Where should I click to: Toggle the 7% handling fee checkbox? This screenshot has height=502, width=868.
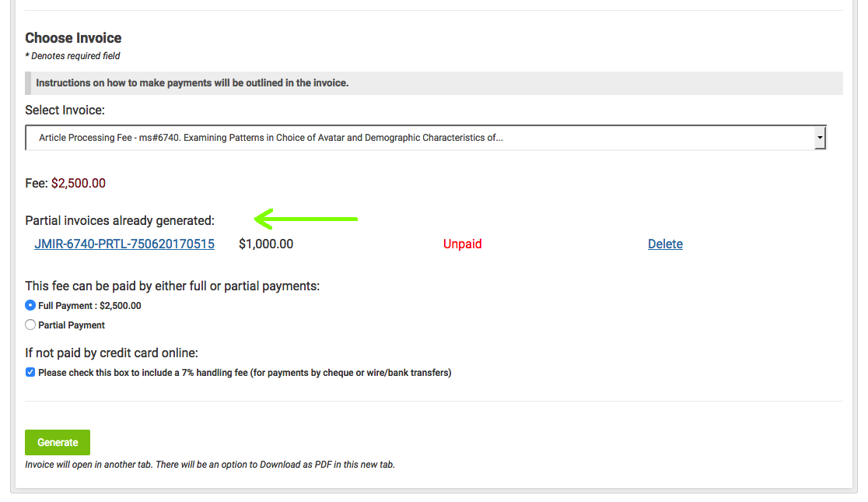click(30, 372)
